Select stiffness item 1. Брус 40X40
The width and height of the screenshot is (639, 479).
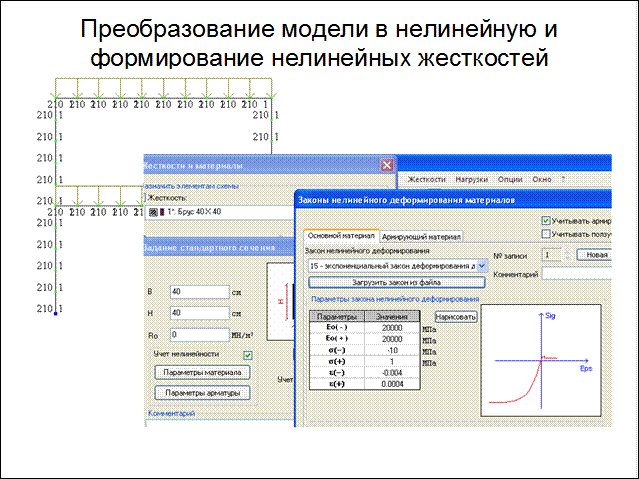[x=219, y=212]
